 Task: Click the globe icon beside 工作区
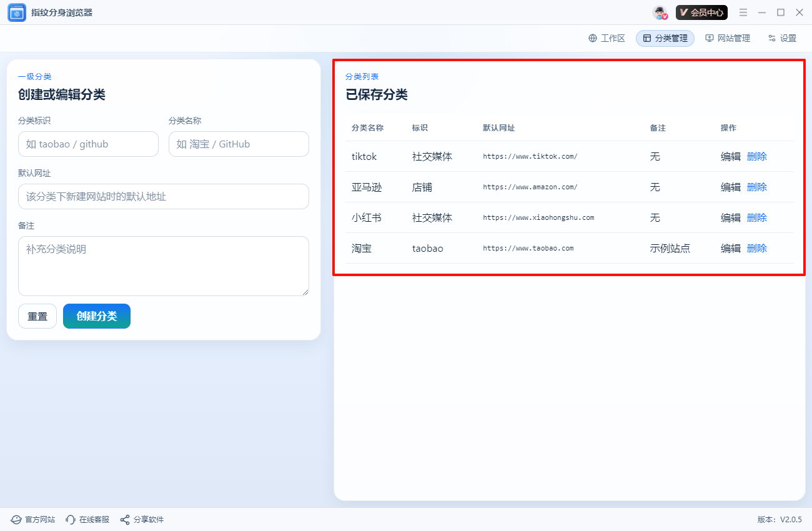pos(593,38)
